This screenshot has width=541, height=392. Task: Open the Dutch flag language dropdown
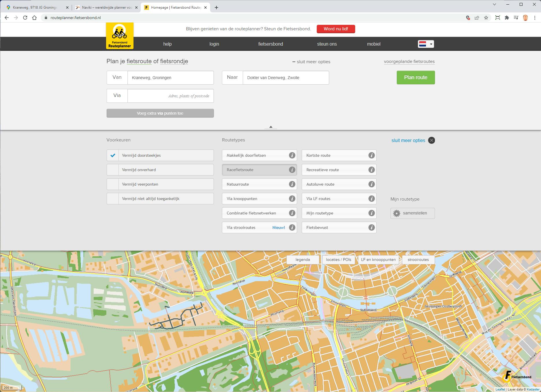pyautogui.click(x=425, y=44)
